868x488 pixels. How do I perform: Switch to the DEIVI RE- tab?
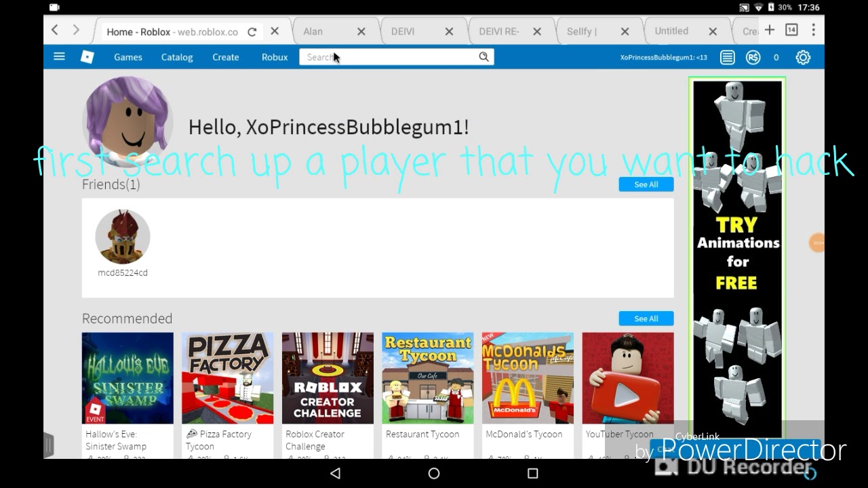pos(499,31)
